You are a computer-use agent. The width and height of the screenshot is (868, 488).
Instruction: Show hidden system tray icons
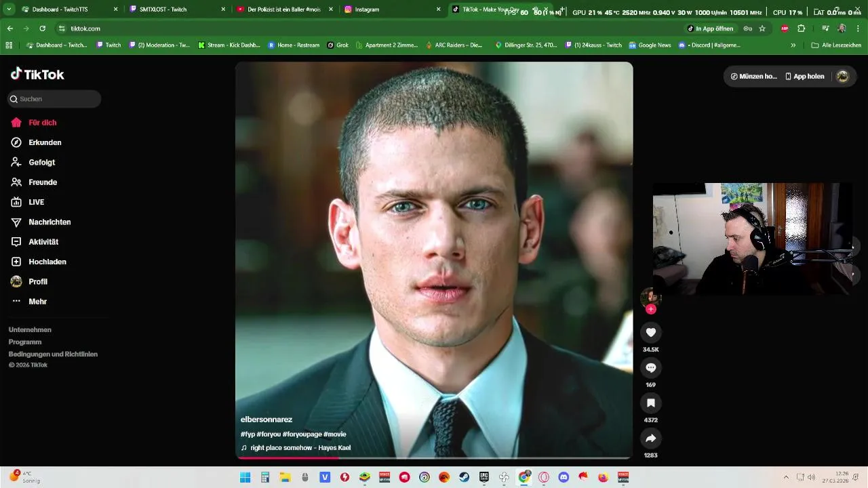coord(786,477)
